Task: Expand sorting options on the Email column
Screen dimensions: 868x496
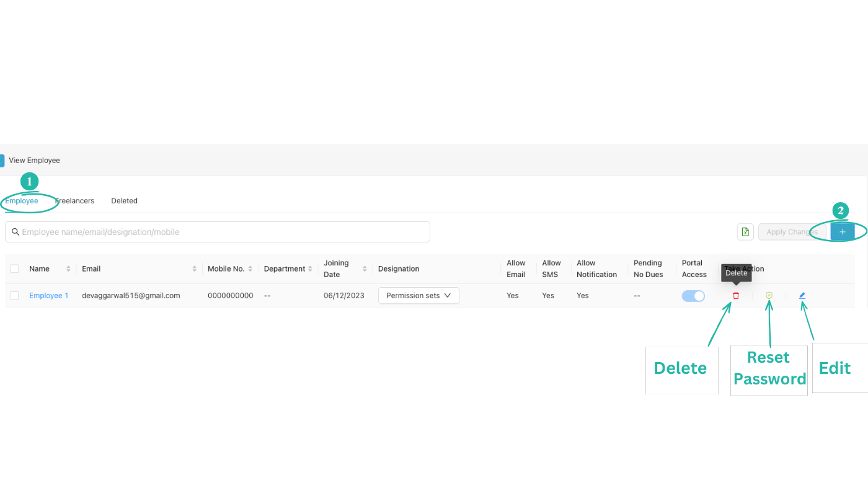Action: (195, 268)
